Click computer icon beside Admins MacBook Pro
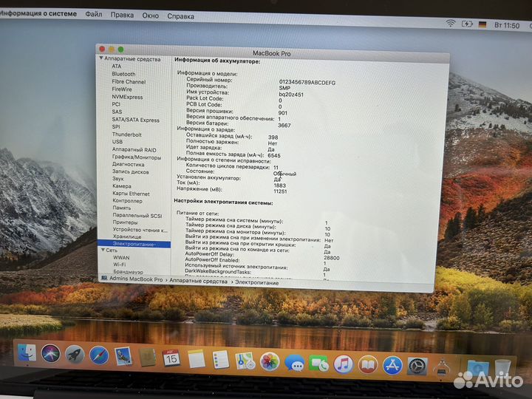 click(104, 278)
